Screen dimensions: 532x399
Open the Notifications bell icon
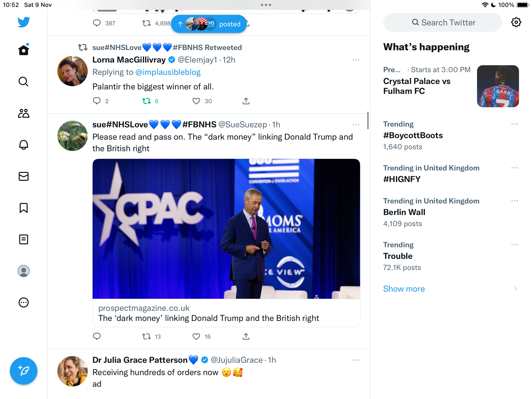24,145
